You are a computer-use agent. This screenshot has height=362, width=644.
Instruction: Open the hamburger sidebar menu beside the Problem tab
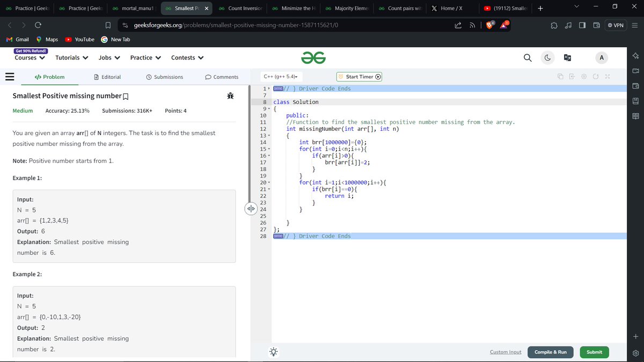point(9,77)
